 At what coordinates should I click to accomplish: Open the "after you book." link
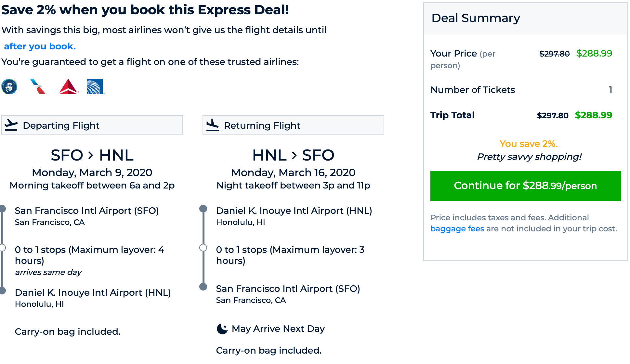click(40, 46)
